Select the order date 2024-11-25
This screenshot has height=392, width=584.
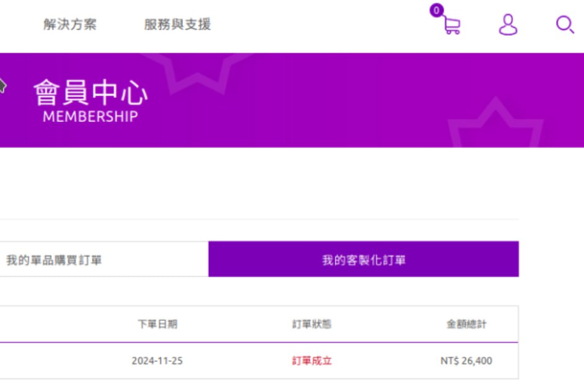point(157,360)
